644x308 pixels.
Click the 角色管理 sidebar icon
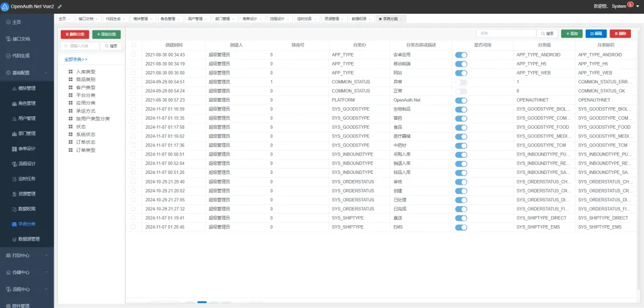tap(14, 103)
